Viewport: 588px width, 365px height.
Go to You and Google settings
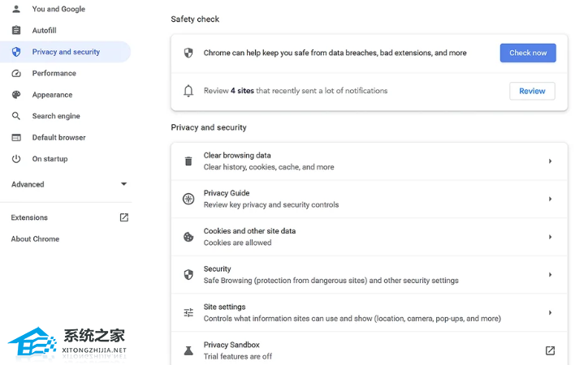click(x=58, y=9)
